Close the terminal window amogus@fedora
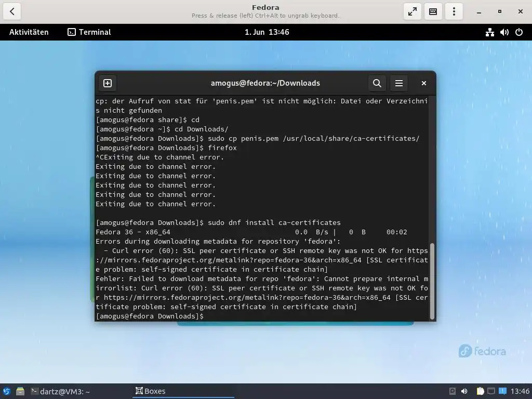The height and width of the screenshot is (399, 532). (424, 83)
